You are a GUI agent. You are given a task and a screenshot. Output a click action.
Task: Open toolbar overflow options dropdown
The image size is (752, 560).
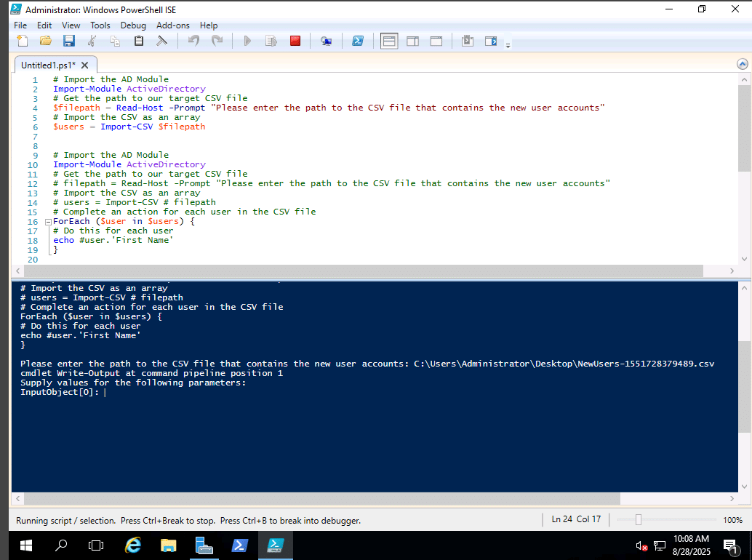pos(508,45)
